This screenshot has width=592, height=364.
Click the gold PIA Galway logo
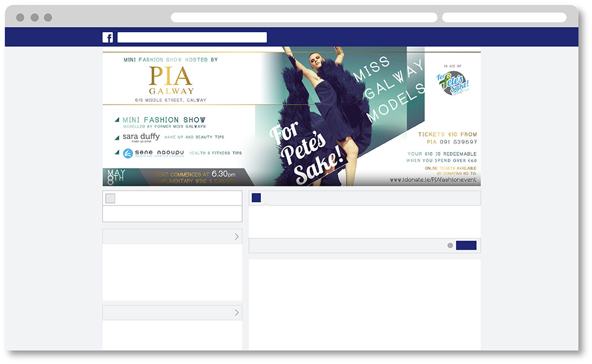click(x=171, y=80)
